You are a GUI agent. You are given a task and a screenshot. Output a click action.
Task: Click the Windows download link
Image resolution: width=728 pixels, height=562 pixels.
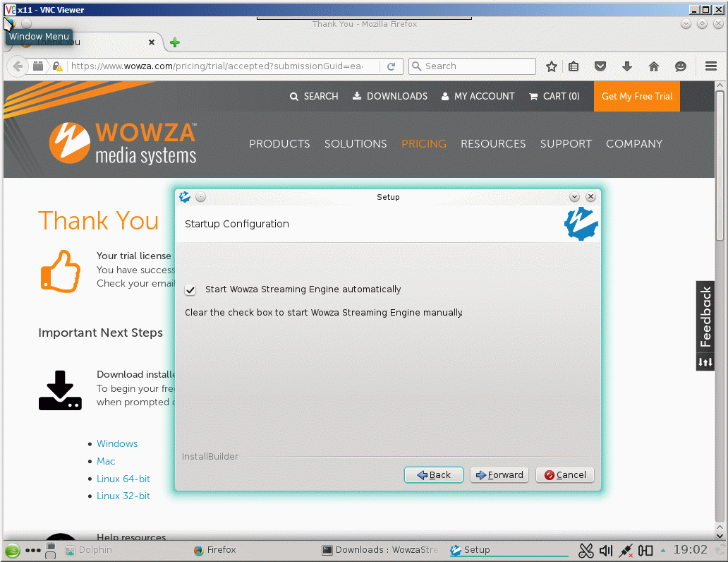(117, 443)
